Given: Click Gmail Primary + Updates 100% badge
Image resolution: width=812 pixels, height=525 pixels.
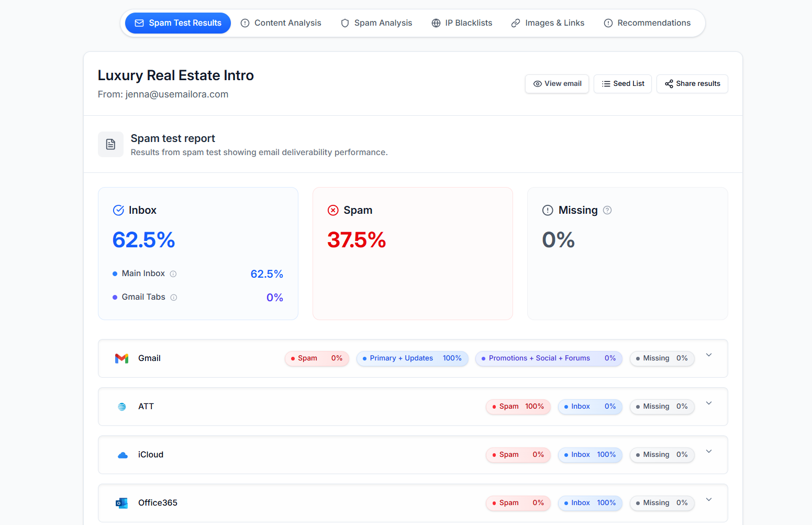Looking at the screenshot, I should click(x=412, y=358).
